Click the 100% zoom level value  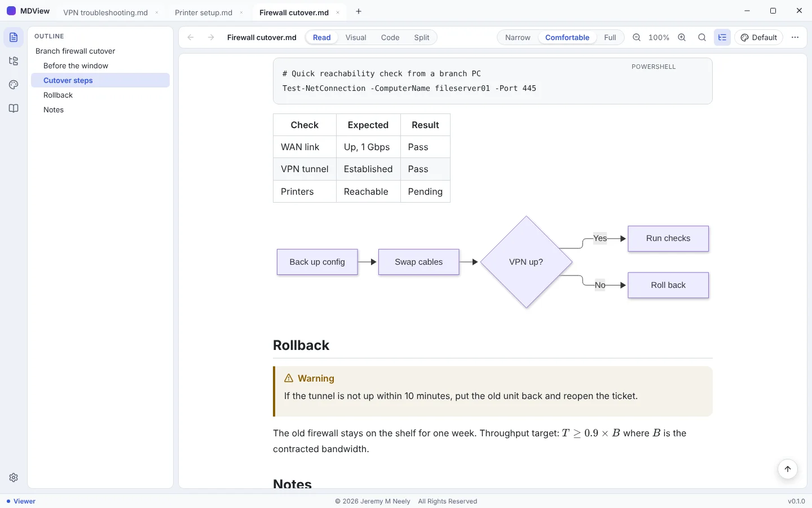click(659, 38)
